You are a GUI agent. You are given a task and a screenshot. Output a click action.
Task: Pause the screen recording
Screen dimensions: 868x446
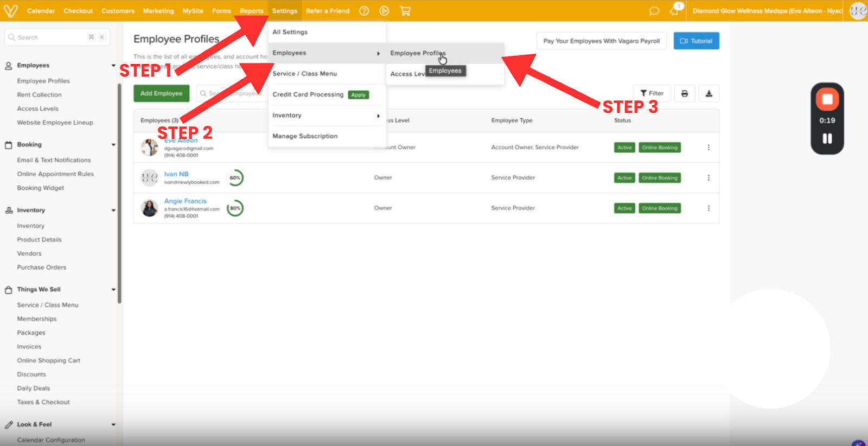(x=827, y=138)
